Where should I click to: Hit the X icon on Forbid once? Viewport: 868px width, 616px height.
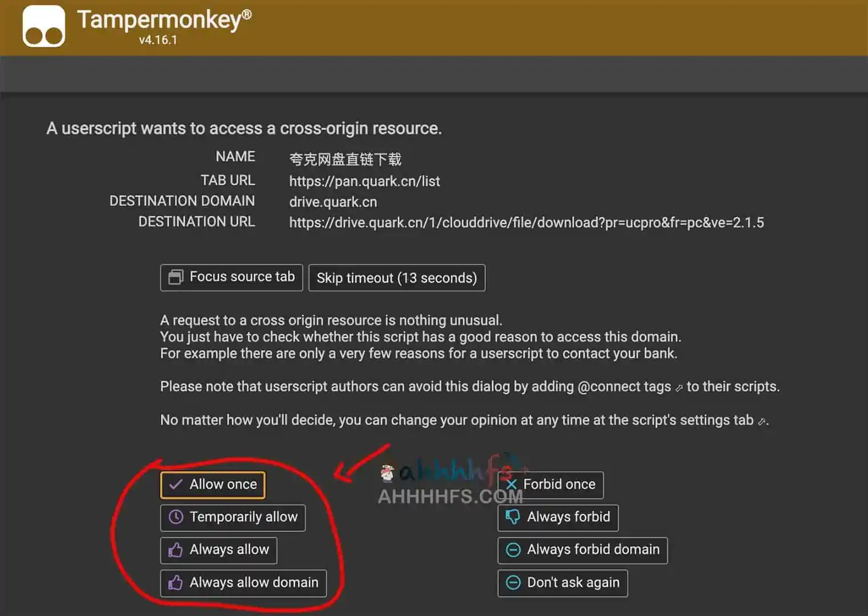click(512, 485)
